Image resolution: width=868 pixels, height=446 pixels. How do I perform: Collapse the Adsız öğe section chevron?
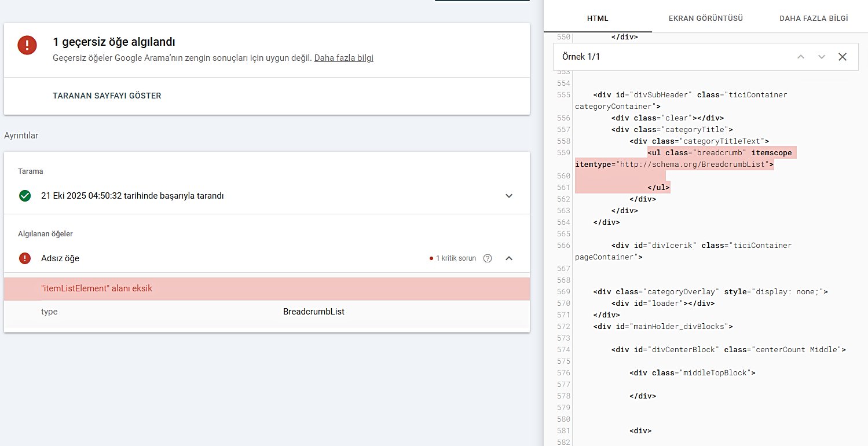click(509, 258)
